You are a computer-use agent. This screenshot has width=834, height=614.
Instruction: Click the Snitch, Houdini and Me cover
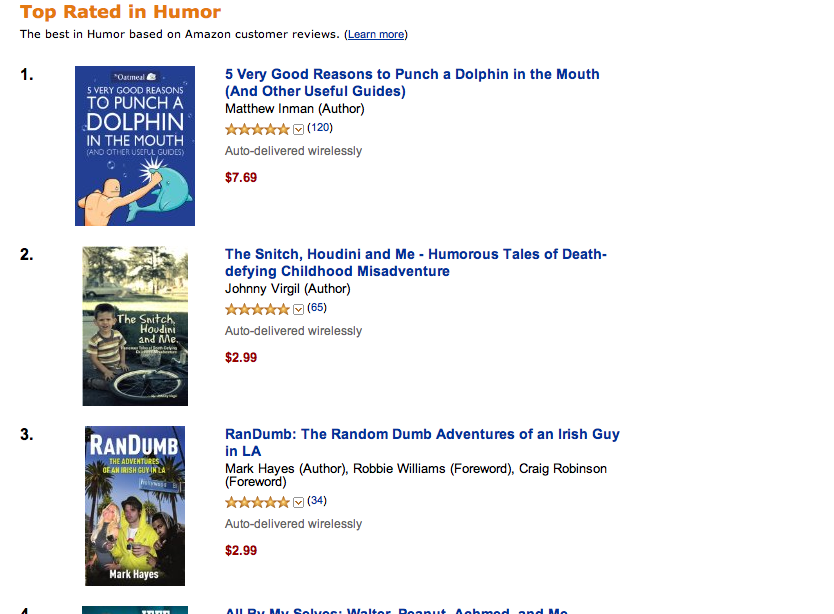click(x=135, y=326)
